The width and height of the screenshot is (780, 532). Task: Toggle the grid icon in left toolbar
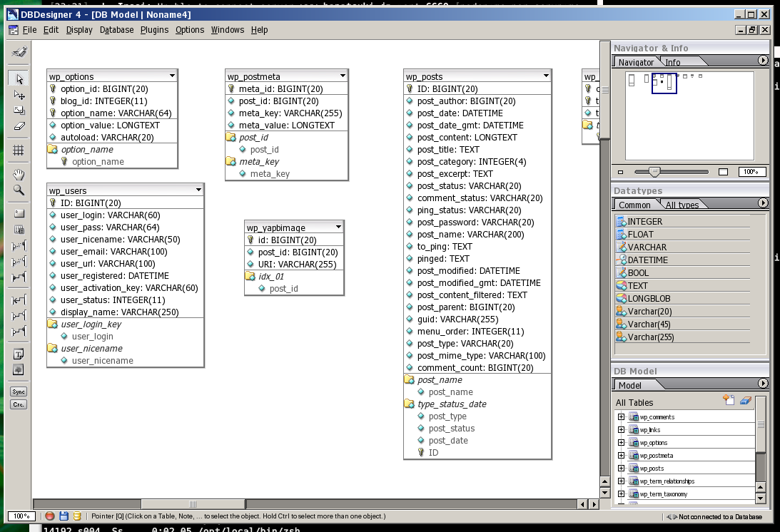19,150
